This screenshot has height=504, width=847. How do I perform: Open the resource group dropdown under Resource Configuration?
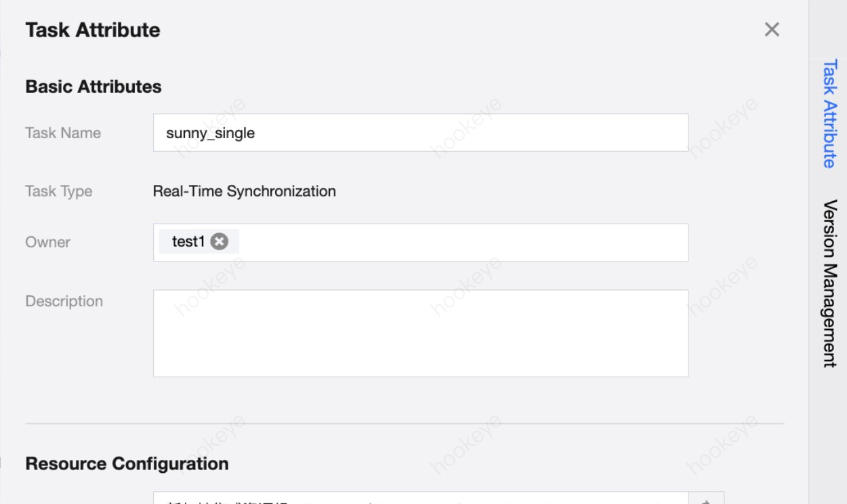[x=420, y=500]
